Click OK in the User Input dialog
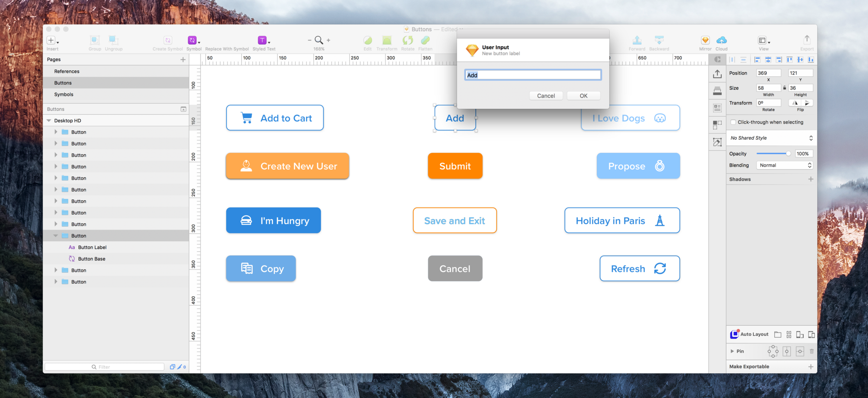 click(583, 95)
